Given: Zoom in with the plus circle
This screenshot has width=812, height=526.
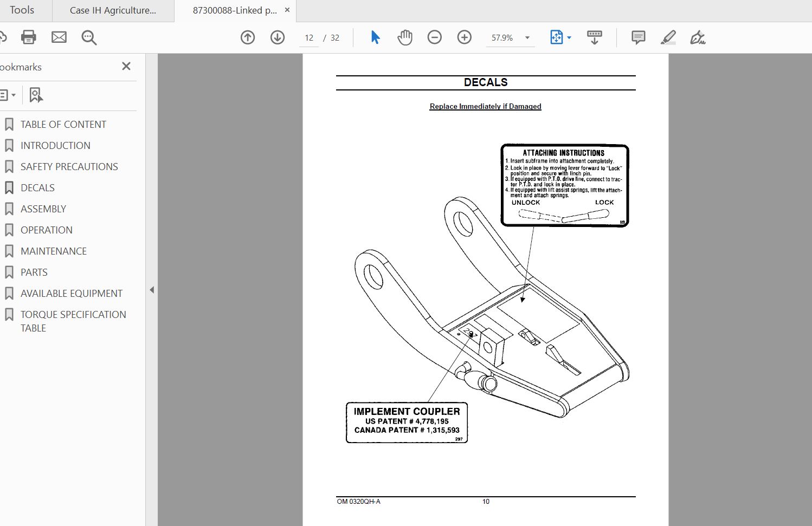Looking at the screenshot, I should 465,37.
